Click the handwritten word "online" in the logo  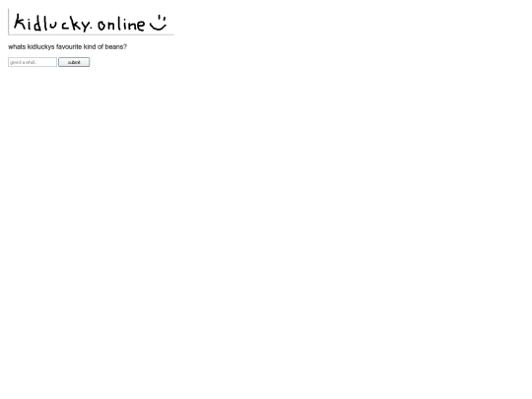(x=121, y=24)
